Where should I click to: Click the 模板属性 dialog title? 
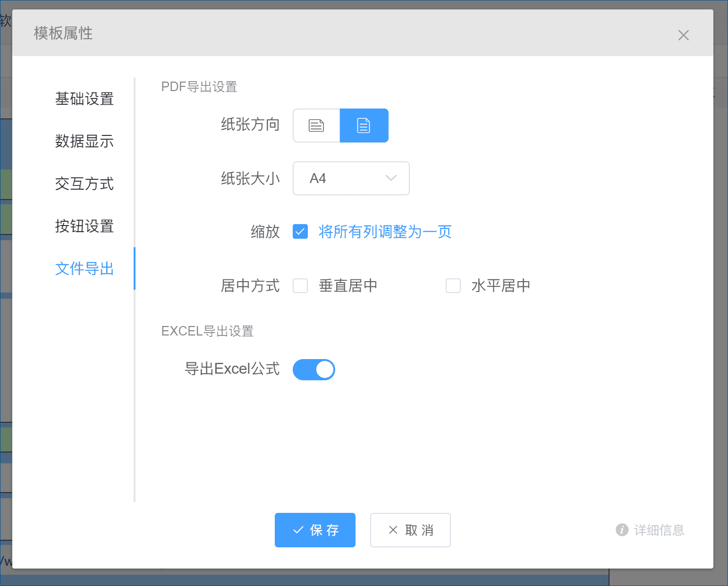[x=63, y=33]
